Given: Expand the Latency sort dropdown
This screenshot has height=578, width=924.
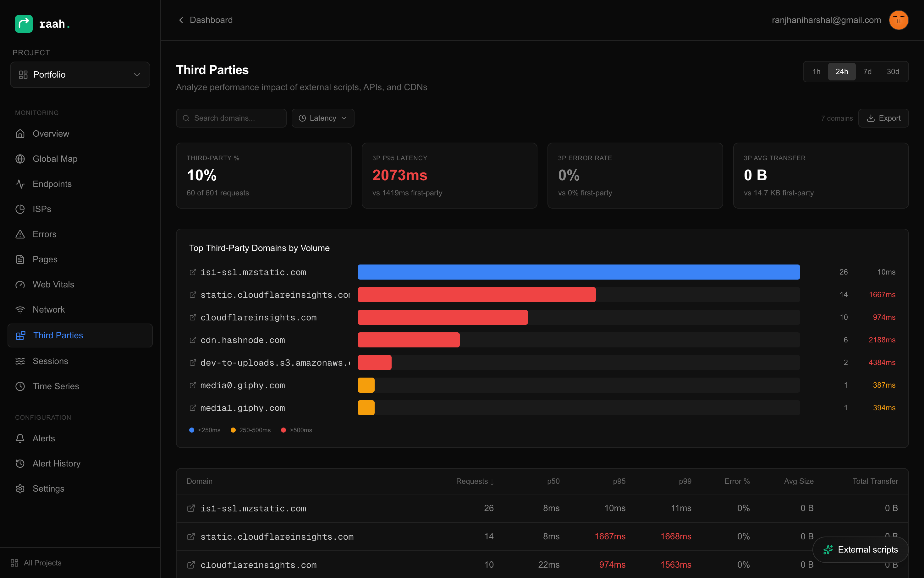Looking at the screenshot, I should pyautogui.click(x=323, y=118).
